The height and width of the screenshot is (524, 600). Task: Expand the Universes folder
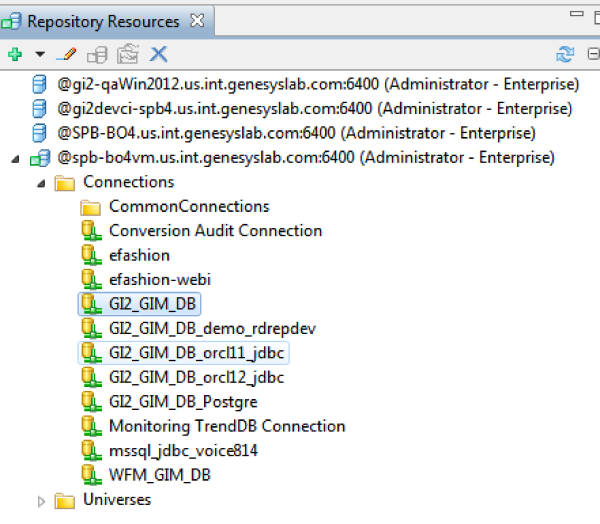41,501
